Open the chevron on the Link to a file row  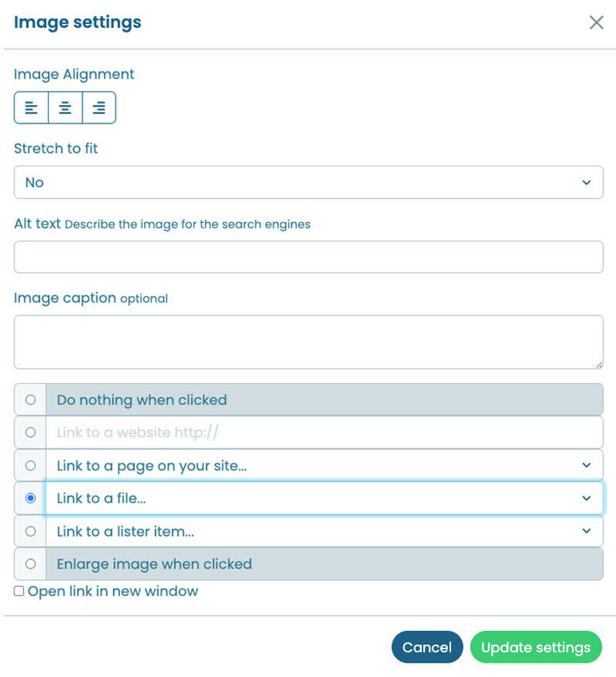587,498
